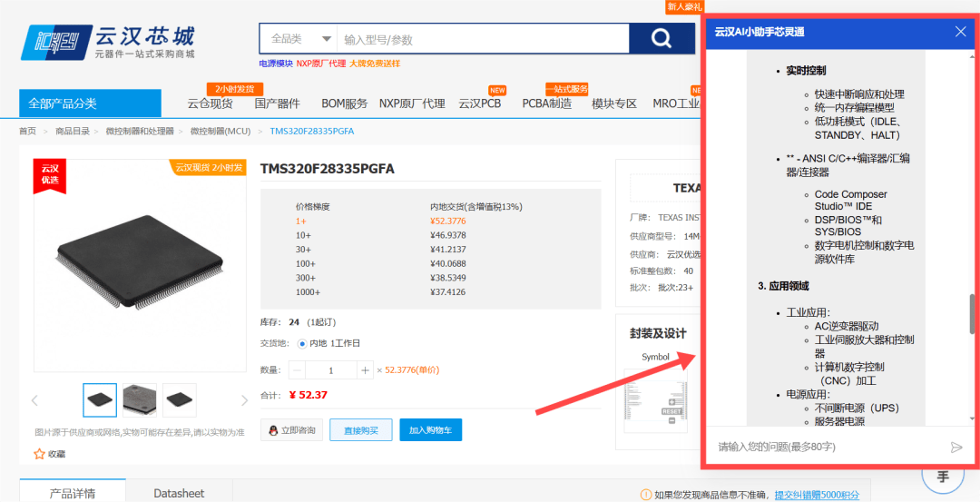Image resolution: width=980 pixels, height=502 pixels.
Task: Go to previous product image with left arrow
Action: pos(35,400)
